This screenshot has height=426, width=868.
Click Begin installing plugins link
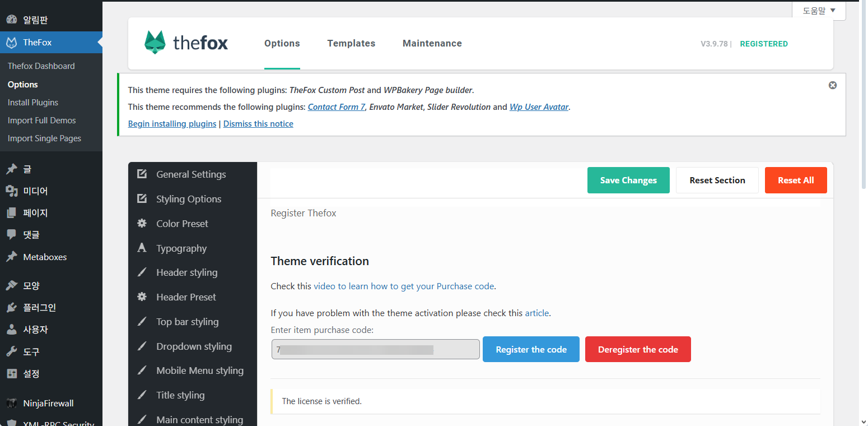pos(172,123)
